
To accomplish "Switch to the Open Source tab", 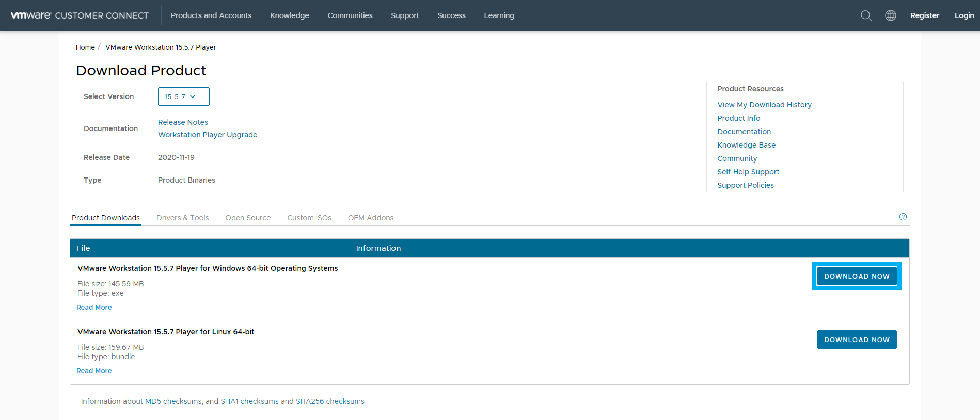I will click(x=248, y=218).
